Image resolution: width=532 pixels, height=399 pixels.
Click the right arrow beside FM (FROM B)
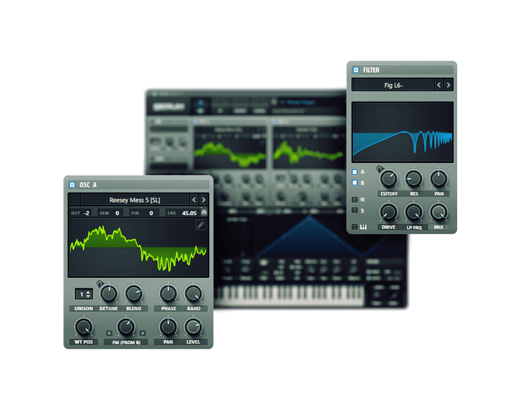pyautogui.click(x=143, y=333)
